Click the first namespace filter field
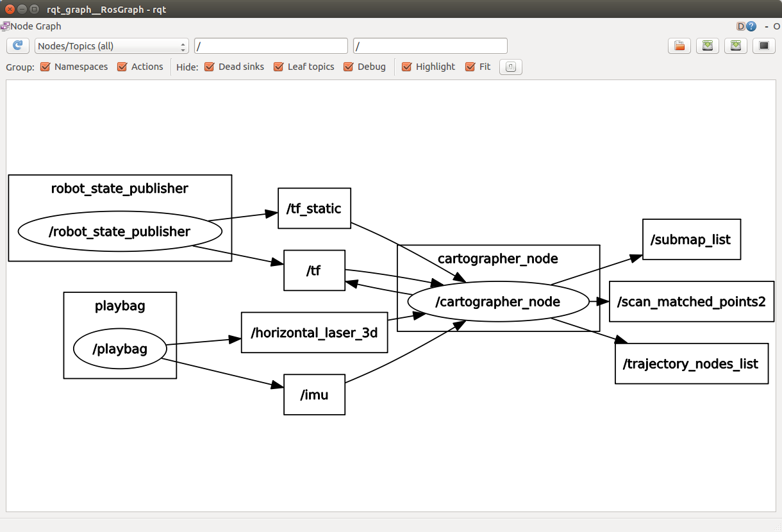Viewport: 782px width, 532px height. [271, 46]
